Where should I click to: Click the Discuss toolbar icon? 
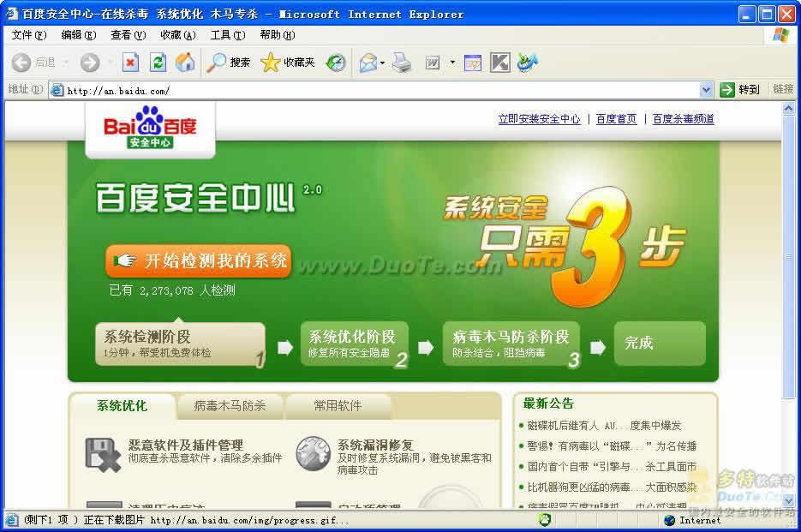[473, 63]
